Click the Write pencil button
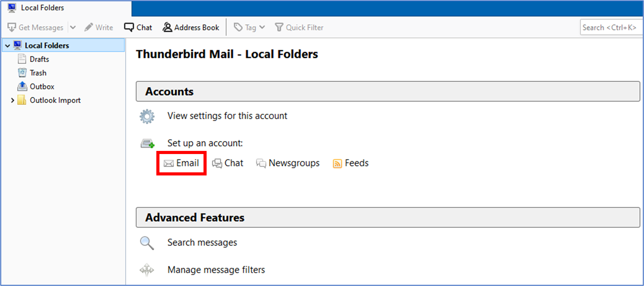The height and width of the screenshot is (286, 644). 99,28
